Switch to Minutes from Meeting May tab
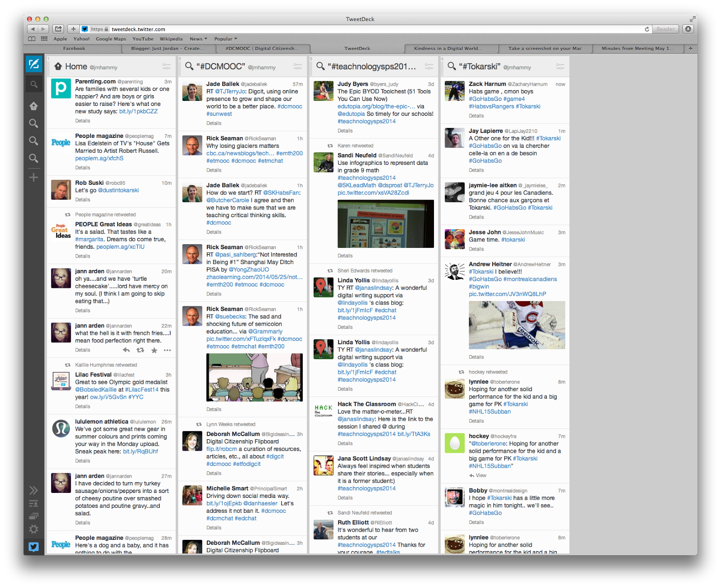 (x=638, y=49)
